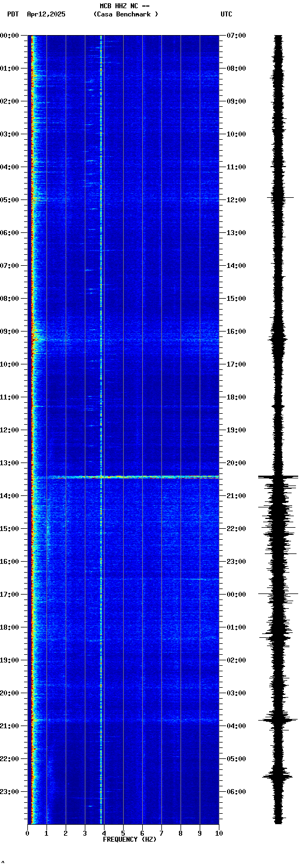Image resolution: width=302 pixels, height=868 pixels.
Task: Click the 06:00 UTC time tick label
Action: click(x=236, y=792)
